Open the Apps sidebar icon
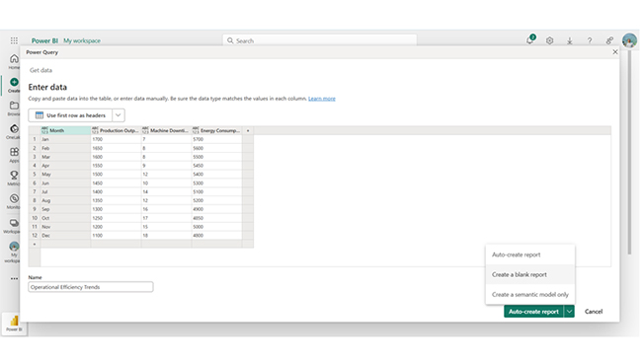This screenshot has width=642, height=364. pos(14,152)
